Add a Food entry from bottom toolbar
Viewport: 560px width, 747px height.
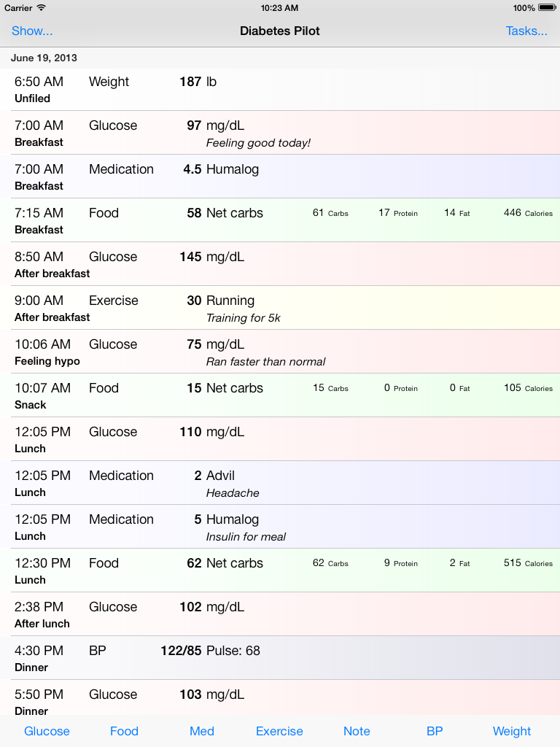click(124, 731)
